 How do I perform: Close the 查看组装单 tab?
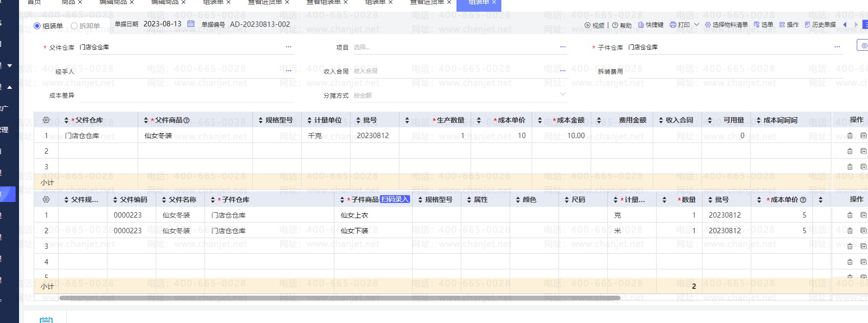tap(346, 2)
